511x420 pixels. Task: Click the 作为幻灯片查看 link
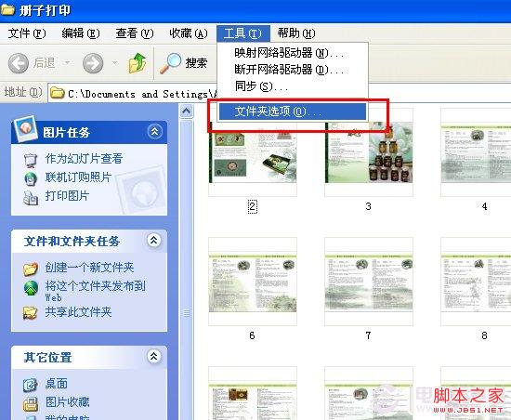point(84,159)
